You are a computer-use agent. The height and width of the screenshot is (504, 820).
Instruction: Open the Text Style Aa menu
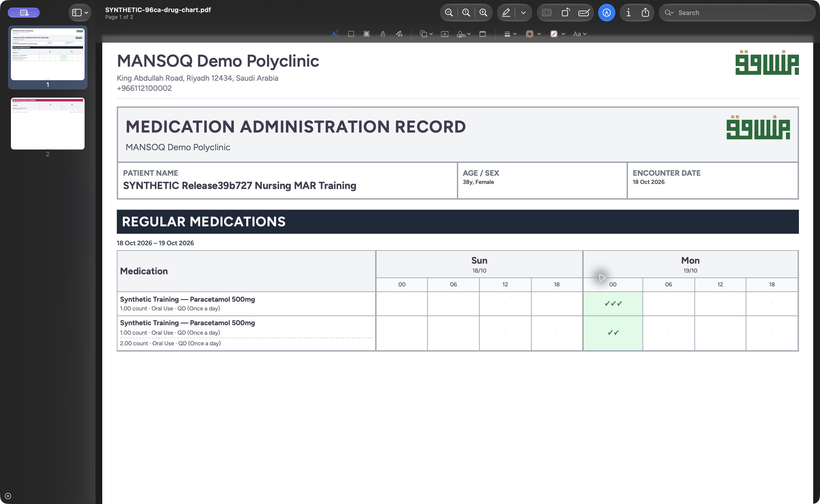(580, 34)
